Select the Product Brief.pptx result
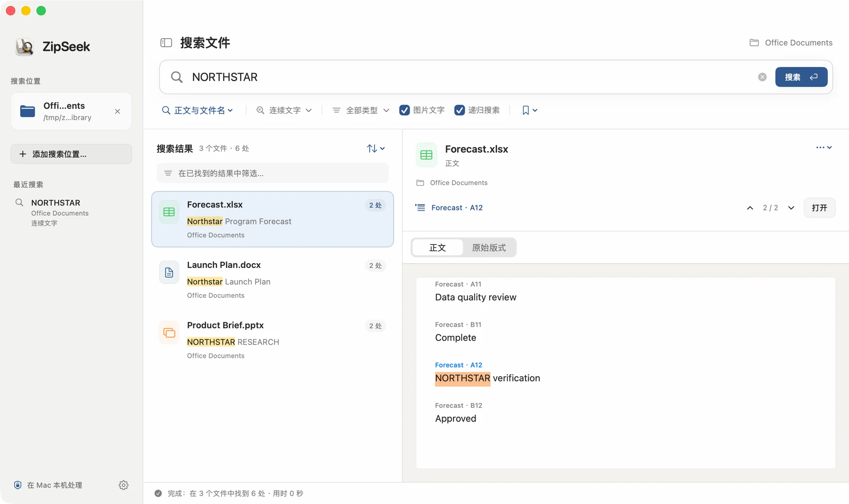 click(x=273, y=340)
